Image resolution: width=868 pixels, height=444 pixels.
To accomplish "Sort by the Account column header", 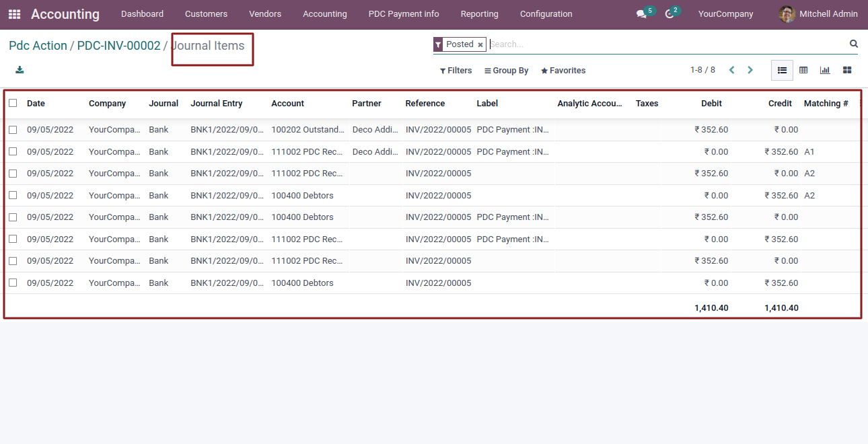I will [x=288, y=104].
